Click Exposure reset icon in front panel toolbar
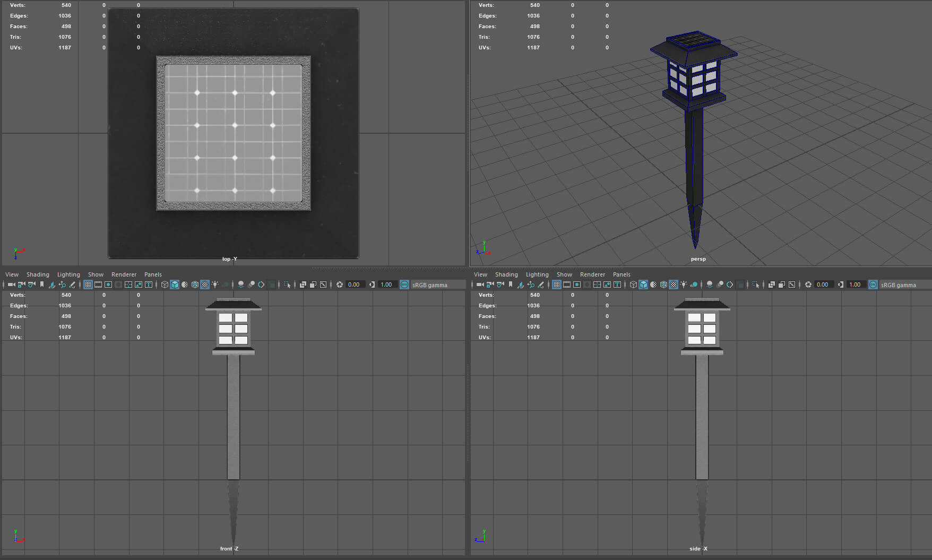932x560 pixels. pyautogui.click(x=340, y=285)
